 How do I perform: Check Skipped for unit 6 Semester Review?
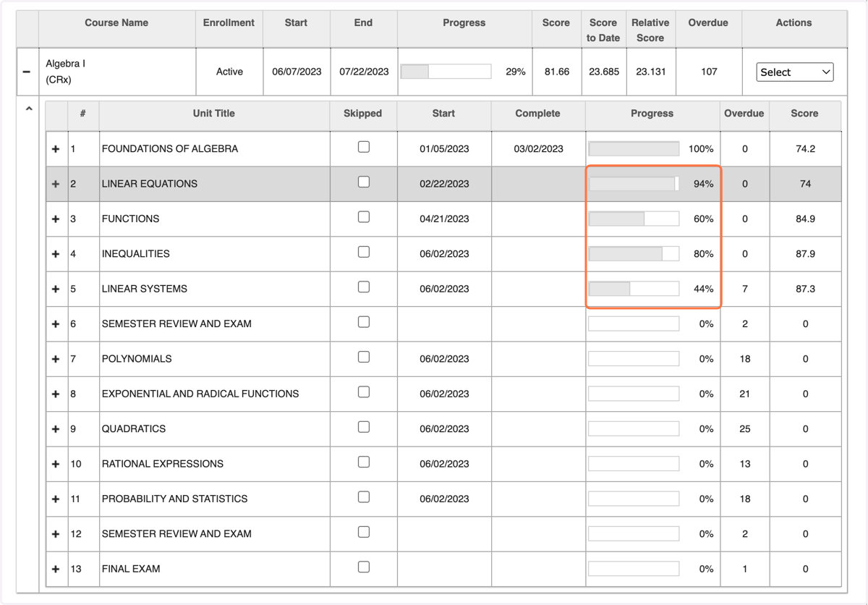tap(364, 322)
